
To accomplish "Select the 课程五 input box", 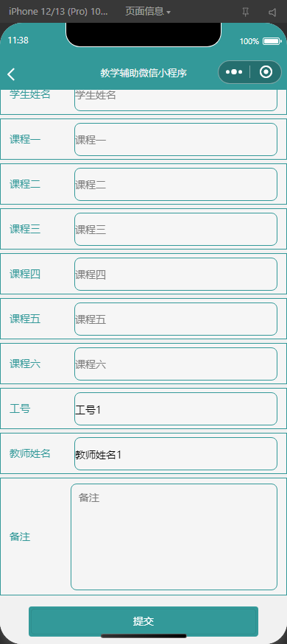I will [x=176, y=319].
